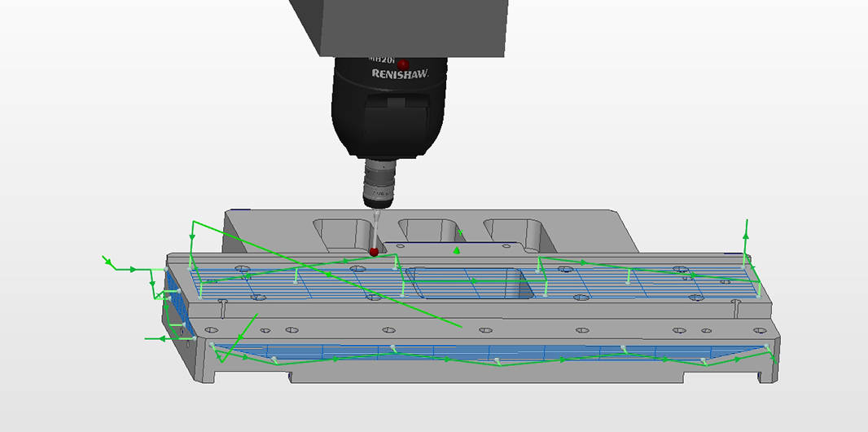
Task: Click the red ruby probe stylus tip
Action: [374, 252]
